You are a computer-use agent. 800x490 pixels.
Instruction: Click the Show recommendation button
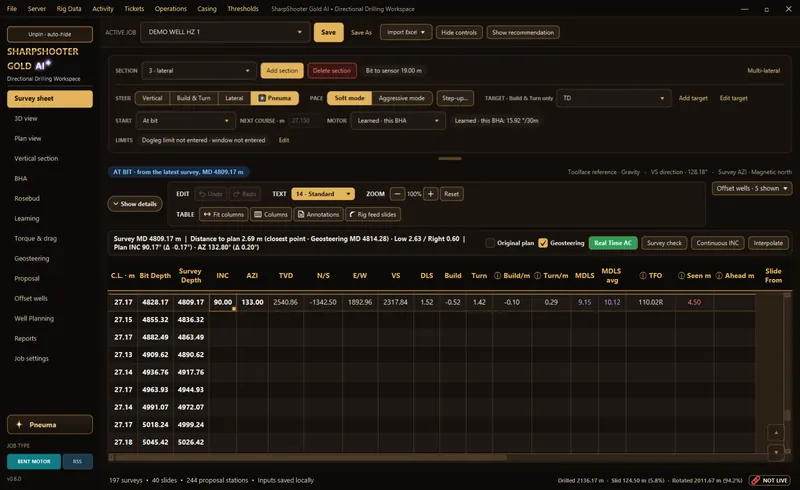[523, 32]
